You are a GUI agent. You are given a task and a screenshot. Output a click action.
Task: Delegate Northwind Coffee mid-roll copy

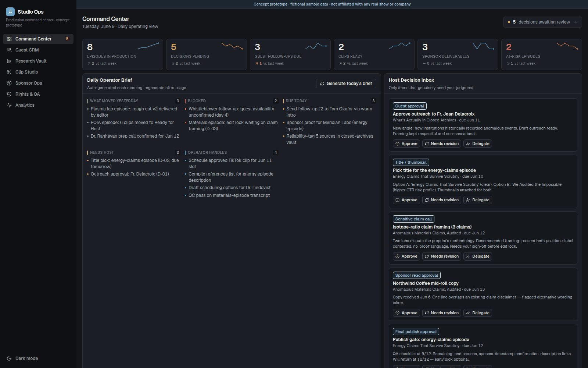click(x=477, y=313)
